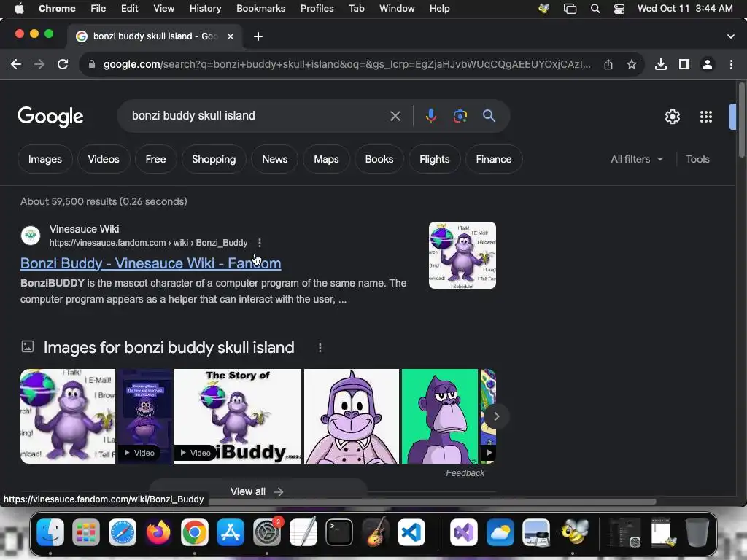
Task: Click the page vertical scrollbar
Action: [x=741, y=120]
